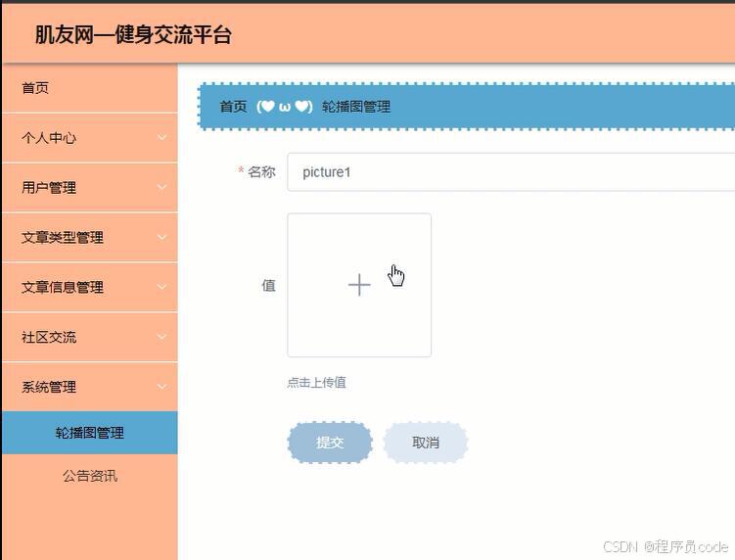Screen dimensions: 735x560
Task: Click the 个人中心 menu label
Action: 49,138
